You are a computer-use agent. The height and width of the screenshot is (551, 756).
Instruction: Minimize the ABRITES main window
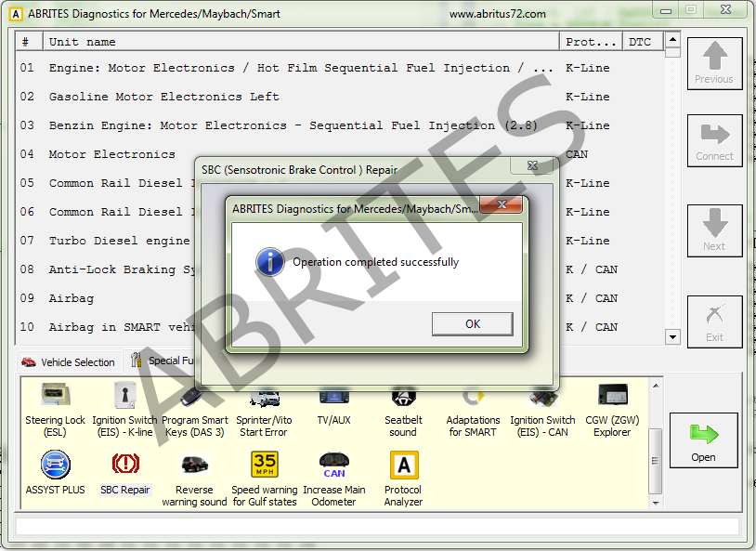pyautogui.click(x=666, y=9)
